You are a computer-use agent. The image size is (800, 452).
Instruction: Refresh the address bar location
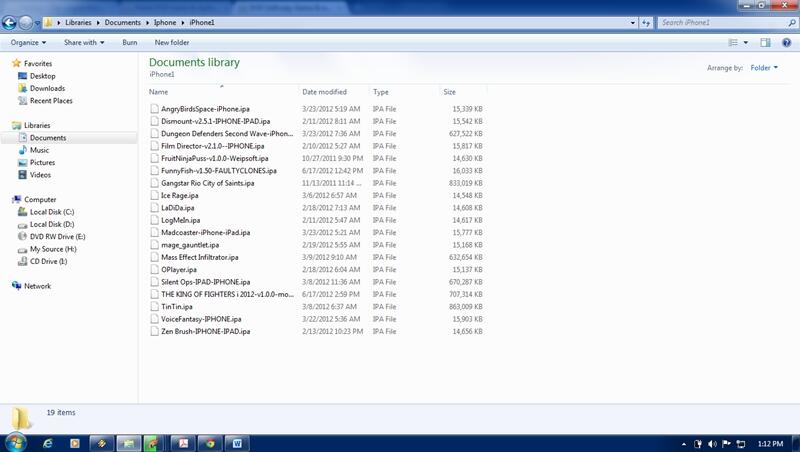(646, 22)
